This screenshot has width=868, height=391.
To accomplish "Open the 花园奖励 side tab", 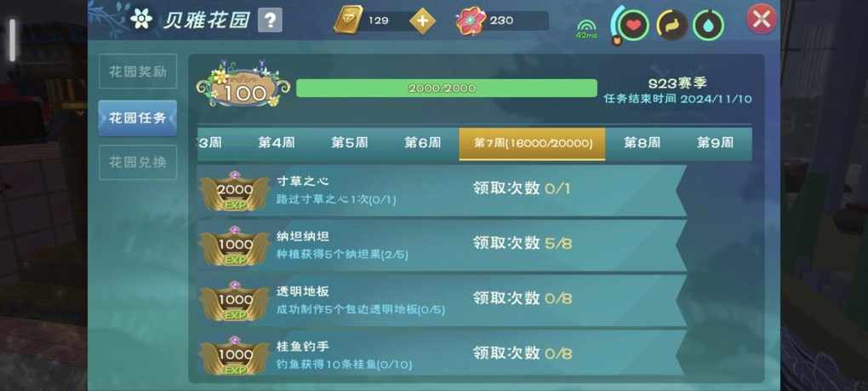I will [x=138, y=72].
